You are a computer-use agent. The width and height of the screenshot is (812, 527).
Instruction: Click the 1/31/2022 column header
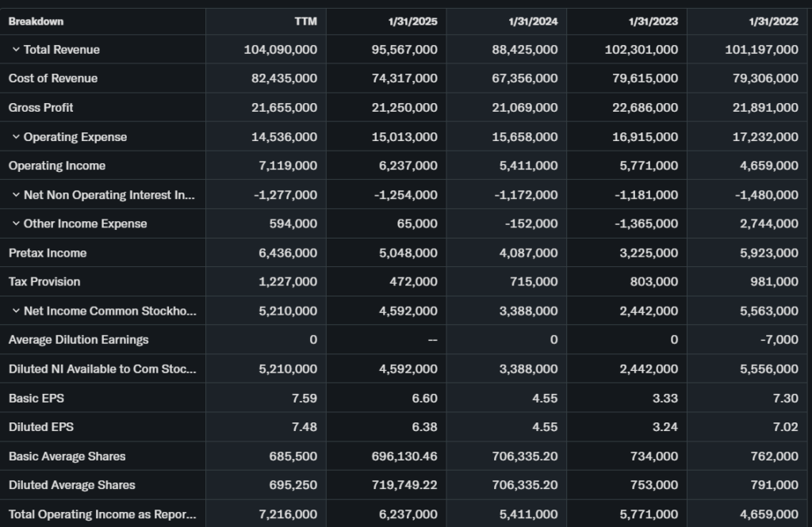click(x=773, y=21)
